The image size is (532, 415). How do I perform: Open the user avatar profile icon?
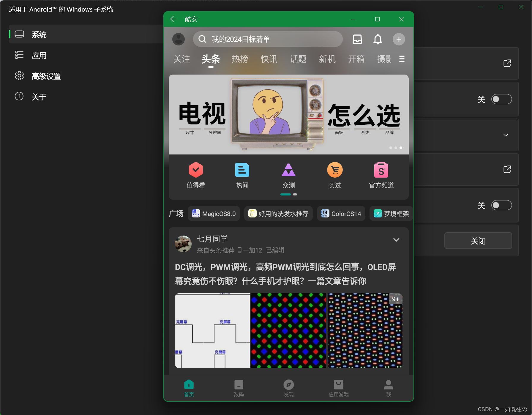tap(179, 39)
